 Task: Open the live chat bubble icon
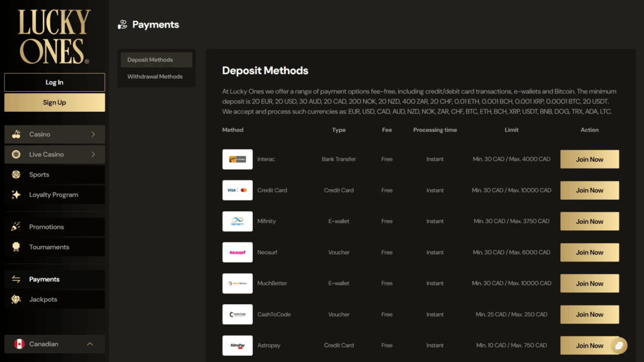[x=619, y=346]
